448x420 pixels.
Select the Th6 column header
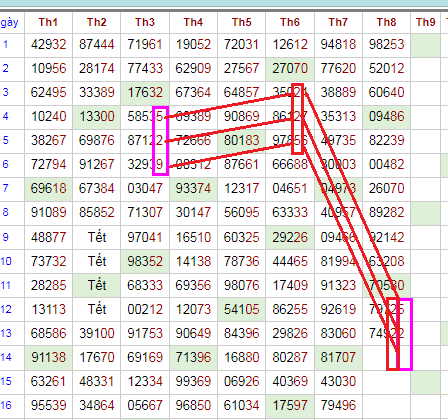pyautogui.click(x=290, y=22)
